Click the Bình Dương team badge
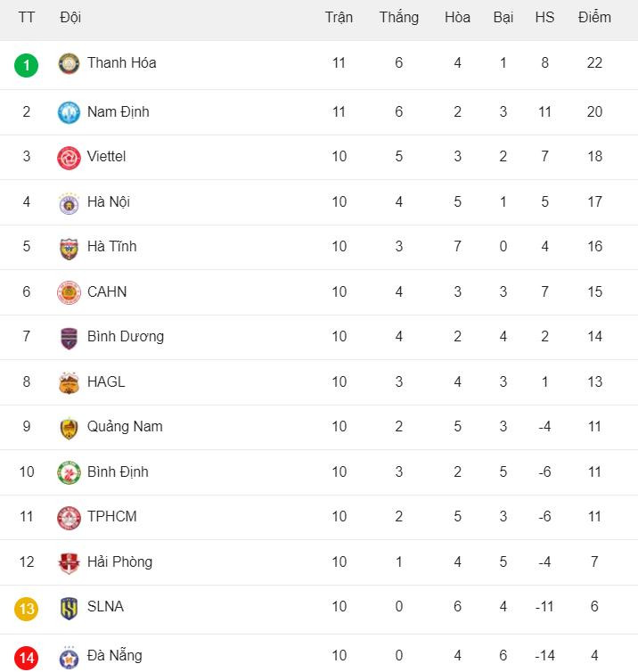The image size is (638, 672). point(69,337)
